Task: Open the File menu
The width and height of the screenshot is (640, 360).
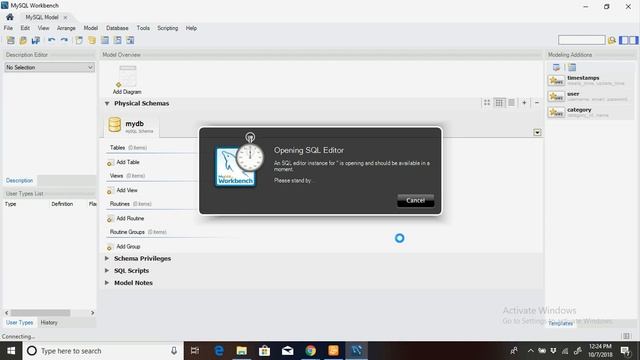Action: tap(8, 28)
